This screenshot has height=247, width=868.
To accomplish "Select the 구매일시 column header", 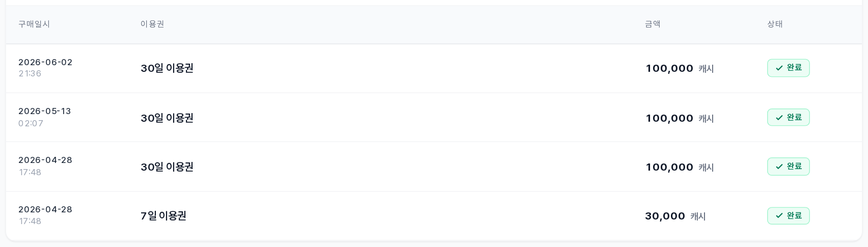I will [x=34, y=24].
